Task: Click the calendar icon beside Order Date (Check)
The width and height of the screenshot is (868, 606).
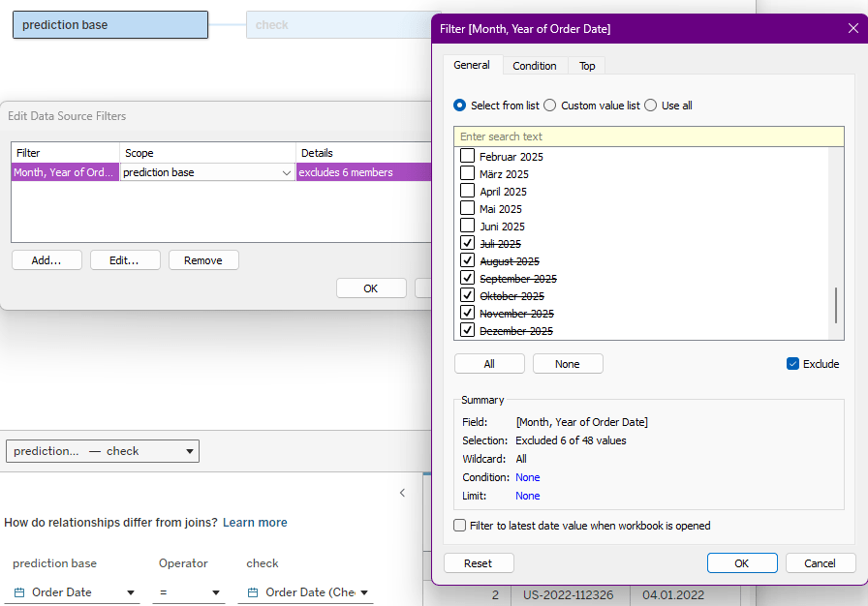Action: (x=254, y=591)
